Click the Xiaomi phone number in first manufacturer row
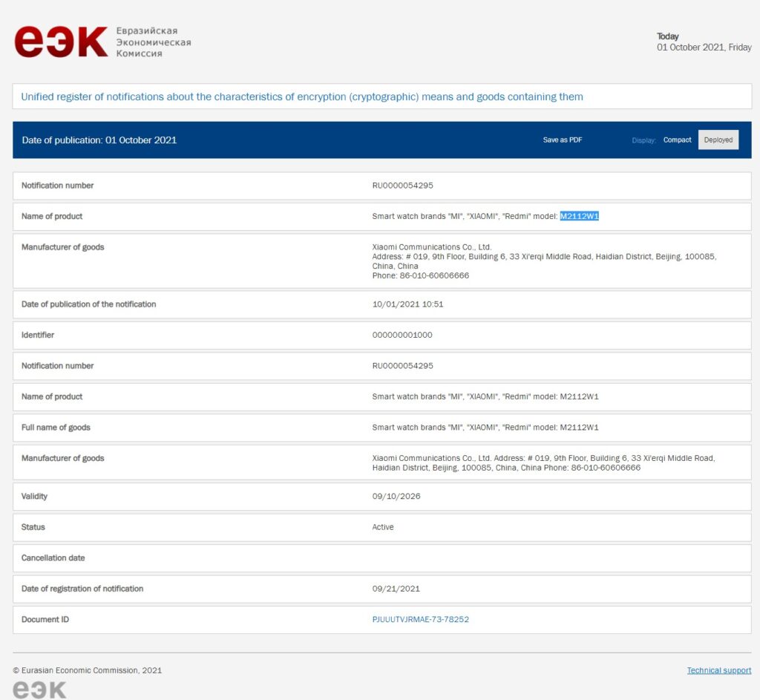 [420, 275]
